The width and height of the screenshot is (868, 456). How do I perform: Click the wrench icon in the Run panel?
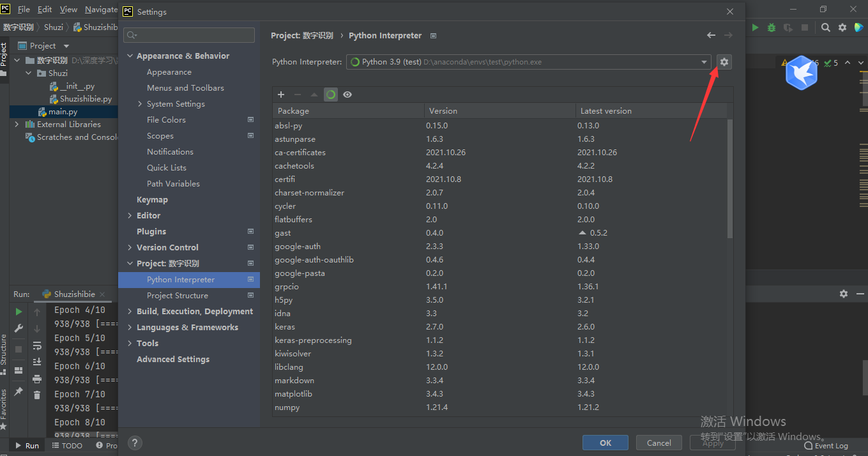tap(19, 329)
